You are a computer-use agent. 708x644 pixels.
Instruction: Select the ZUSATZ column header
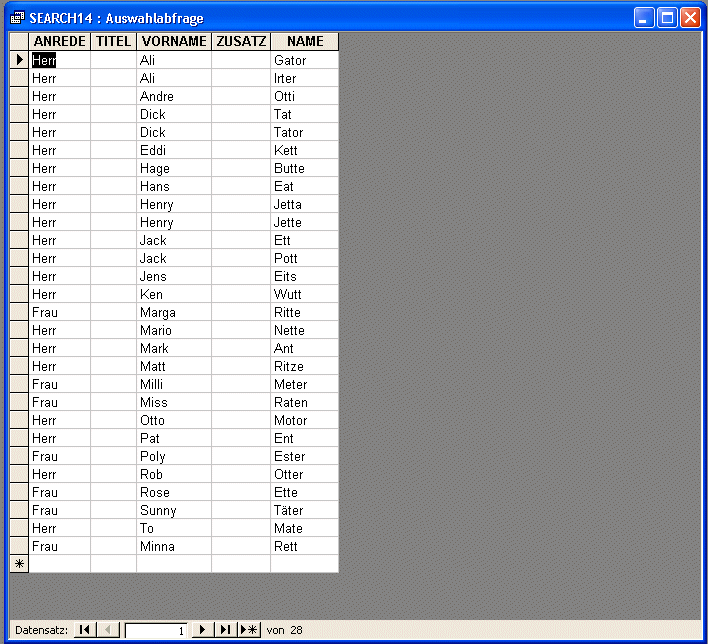click(241, 41)
